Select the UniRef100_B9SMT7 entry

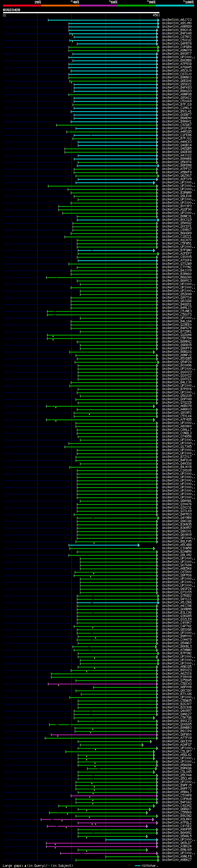click(x=177, y=54)
